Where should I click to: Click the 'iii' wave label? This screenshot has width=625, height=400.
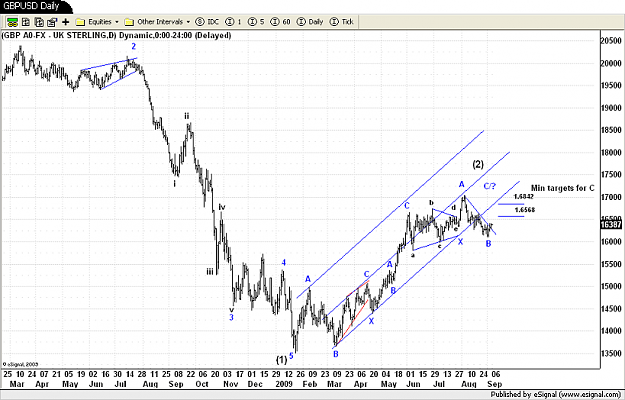tap(210, 272)
